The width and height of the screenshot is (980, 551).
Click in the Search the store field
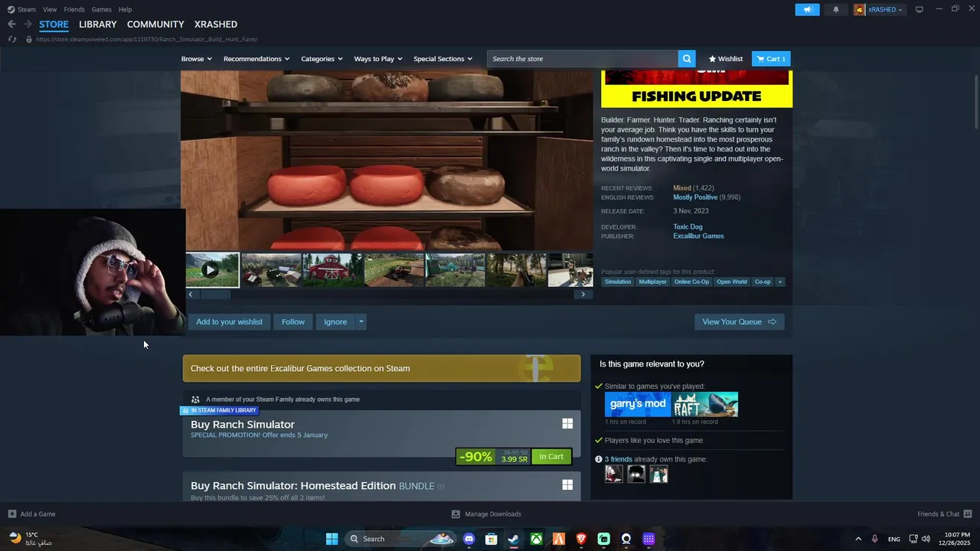pyautogui.click(x=583, y=59)
